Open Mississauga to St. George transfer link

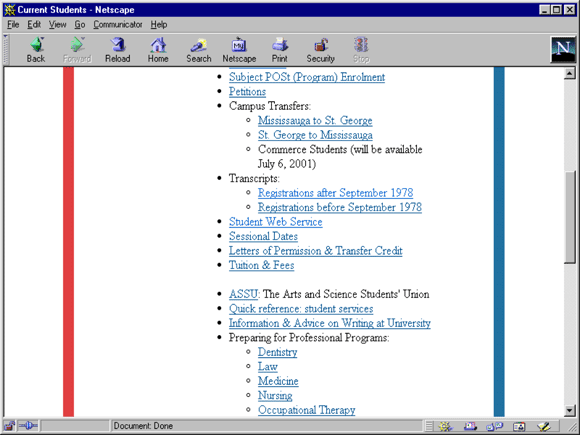coord(315,121)
